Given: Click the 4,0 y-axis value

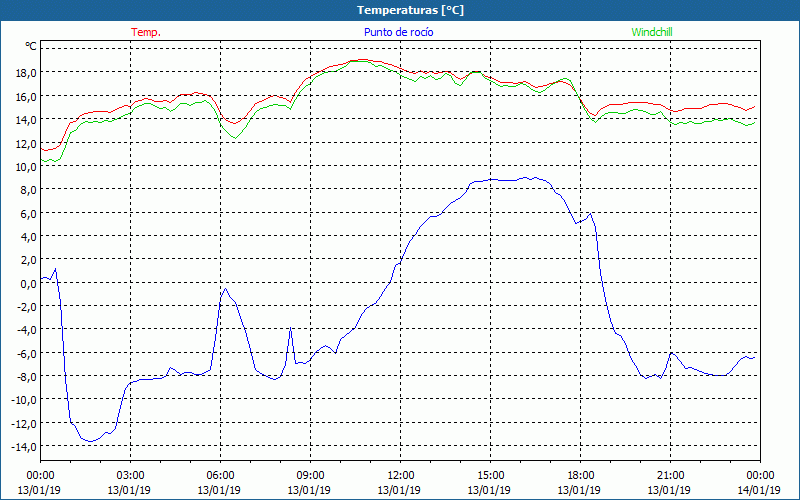Looking at the screenshot, I should pos(29,237).
